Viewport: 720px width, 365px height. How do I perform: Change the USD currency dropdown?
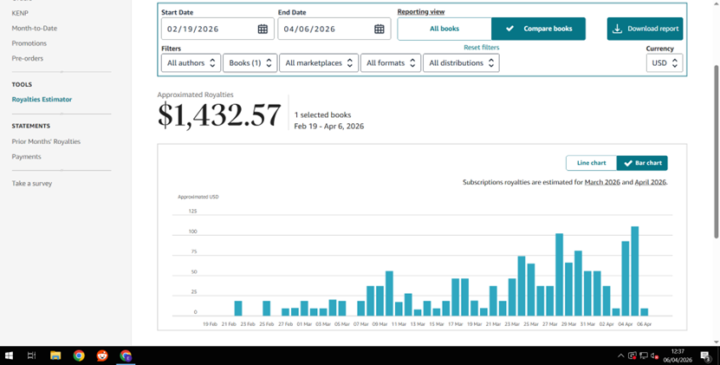[664, 63]
